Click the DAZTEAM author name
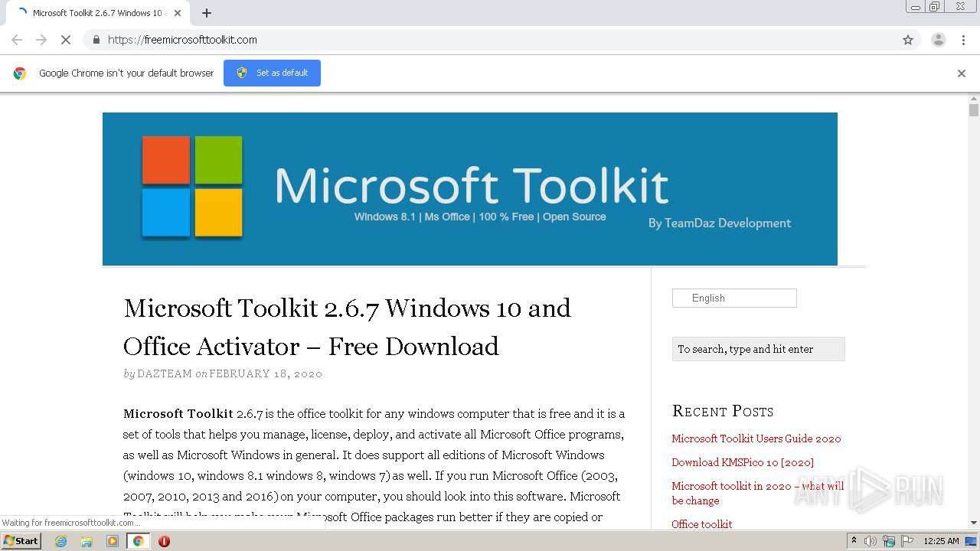 click(x=165, y=373)
